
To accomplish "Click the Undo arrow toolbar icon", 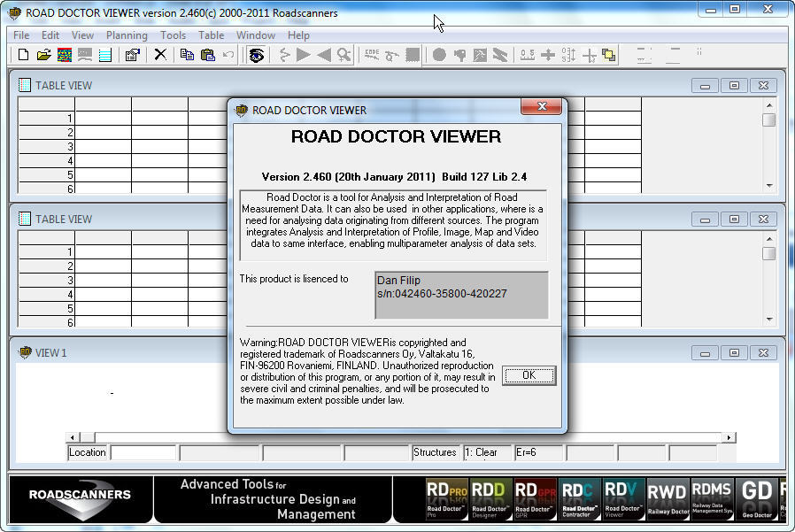I will pyautogui.click(x=228, y=54).
